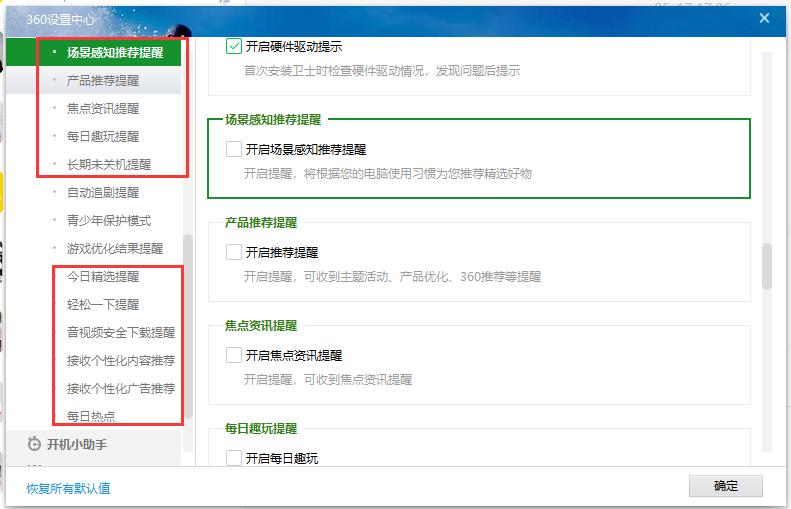Click the 场景感知推荐提醒 section heading
The image size is (791, 509).
pyautogui.click(x=273, y=120)
